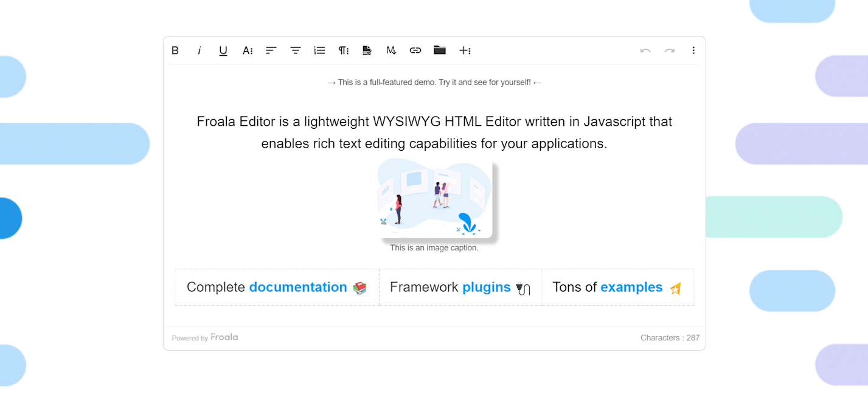Click the word 'Complete' in table cell

216,287
